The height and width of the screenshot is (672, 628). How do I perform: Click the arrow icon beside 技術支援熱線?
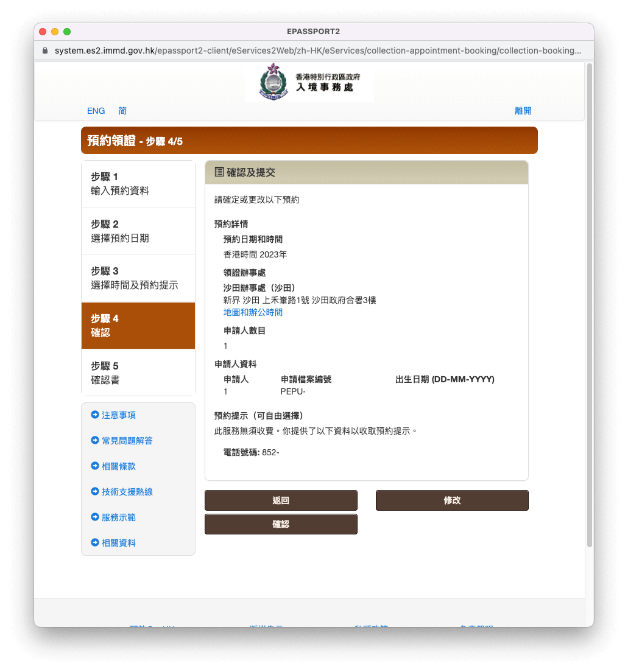click(95, 491)
